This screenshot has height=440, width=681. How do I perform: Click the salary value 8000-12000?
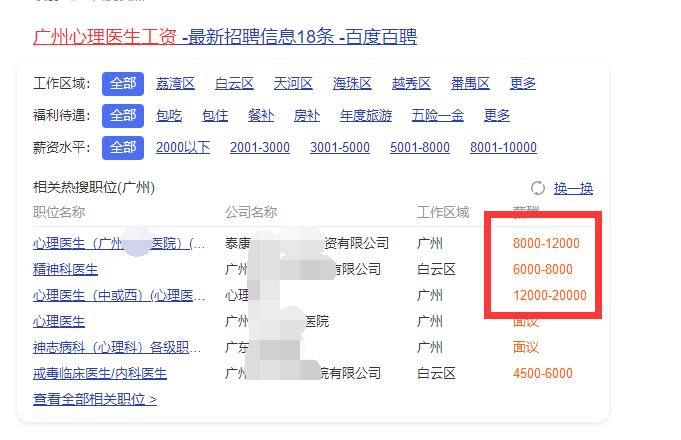(x=546, y=243)
